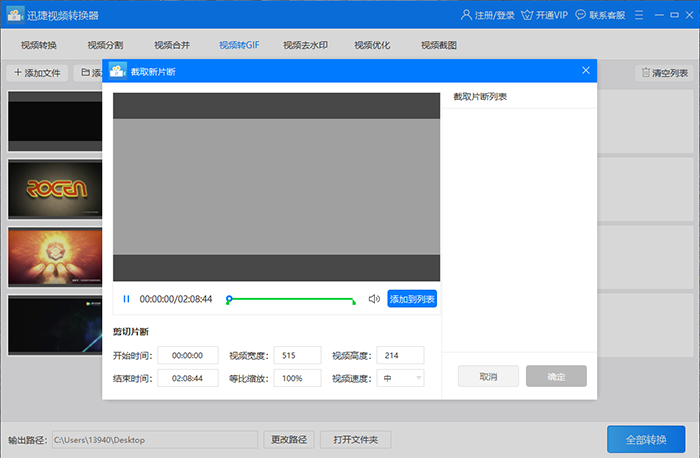Image resolution: width=700 pixels, height=458 pixels.
Task: Pause playback with the pause icon
Action: (126, 299)
